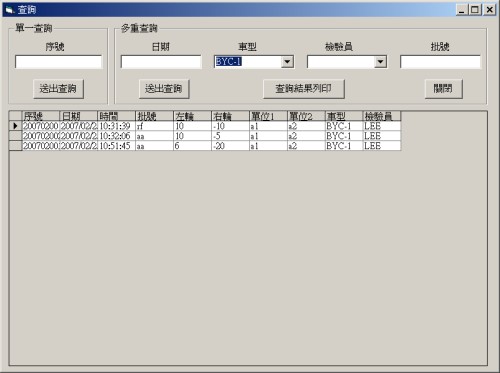Click the 日期 input field
The image size is (500, 373).
161,62
